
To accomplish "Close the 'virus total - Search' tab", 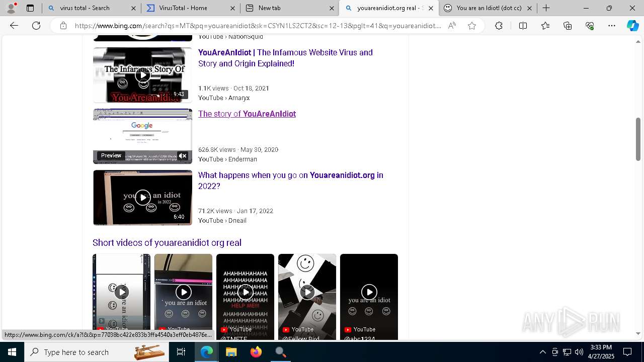I will click(133, 8).
